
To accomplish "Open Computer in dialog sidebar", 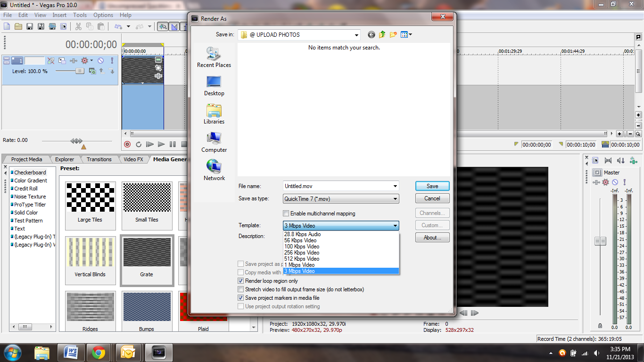I will coord(214,142).
